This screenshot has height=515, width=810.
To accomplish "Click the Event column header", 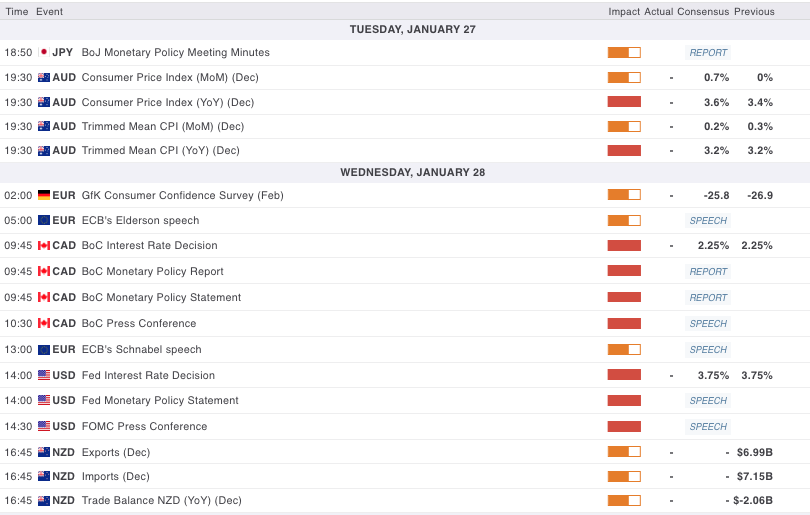I will [49, 11].
